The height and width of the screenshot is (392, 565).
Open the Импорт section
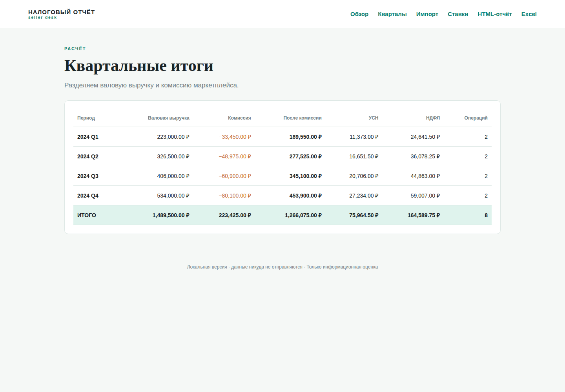(427, 14)
